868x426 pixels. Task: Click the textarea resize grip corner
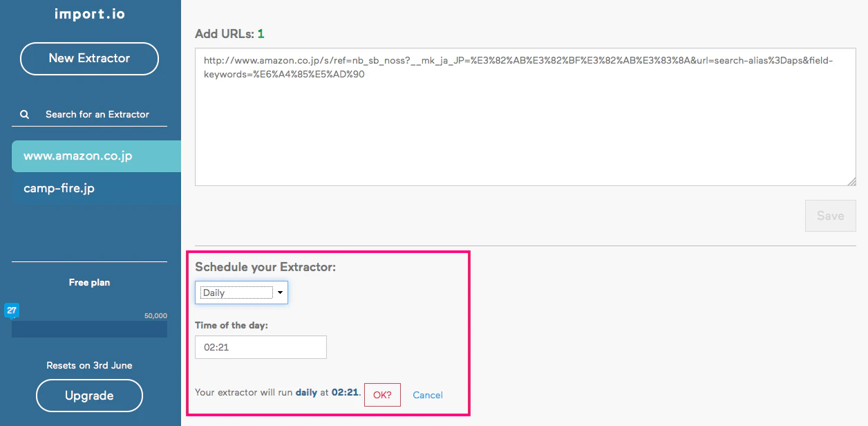[x=852, y=181]
